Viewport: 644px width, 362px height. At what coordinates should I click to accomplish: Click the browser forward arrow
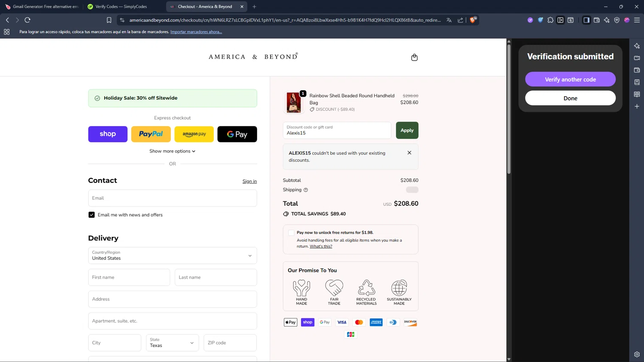tap(17, 20)
